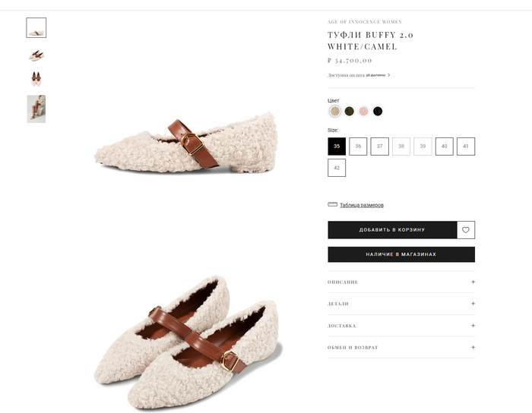This screenshot has height=413, width=532.
Task: View the brown-sole shoes thumbnail
Action: 36,79
